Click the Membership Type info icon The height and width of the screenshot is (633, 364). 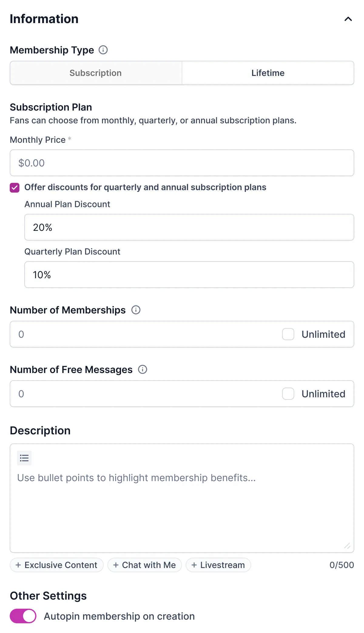103,50
